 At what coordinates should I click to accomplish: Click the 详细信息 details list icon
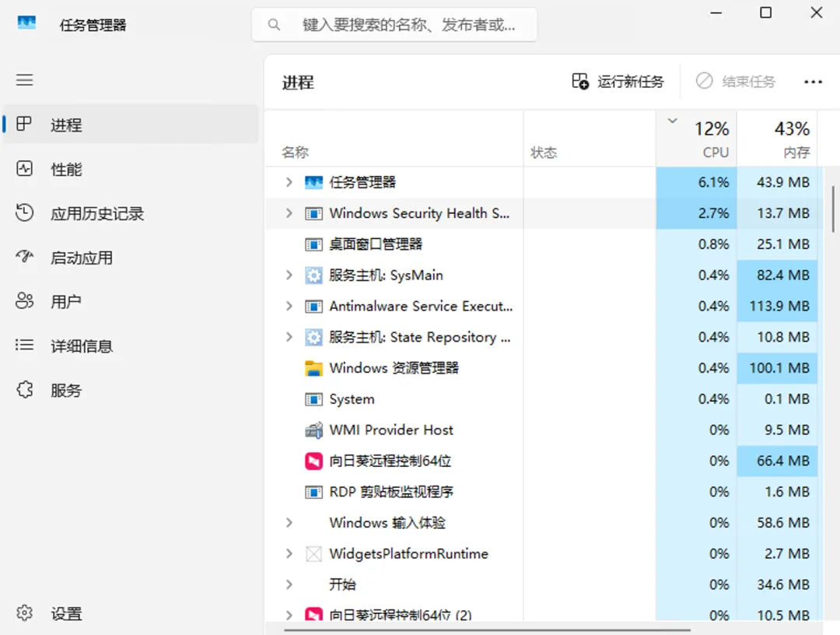25,346
